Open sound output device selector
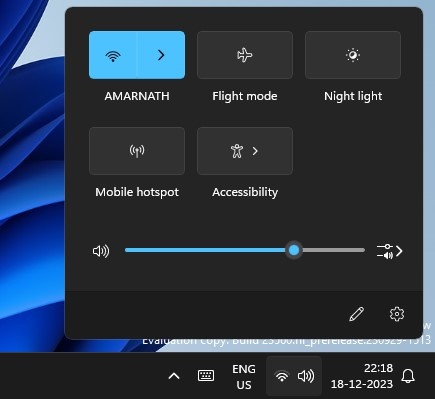 [390, 251]
